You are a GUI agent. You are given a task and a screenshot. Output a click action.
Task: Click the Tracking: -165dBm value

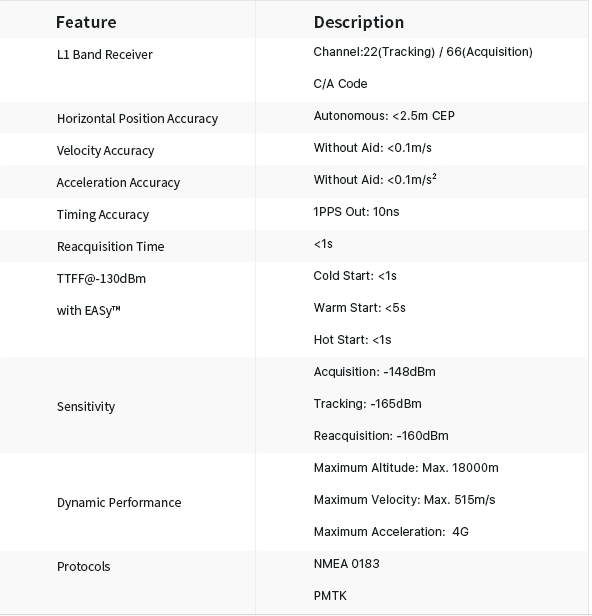(x=367, y=404)
